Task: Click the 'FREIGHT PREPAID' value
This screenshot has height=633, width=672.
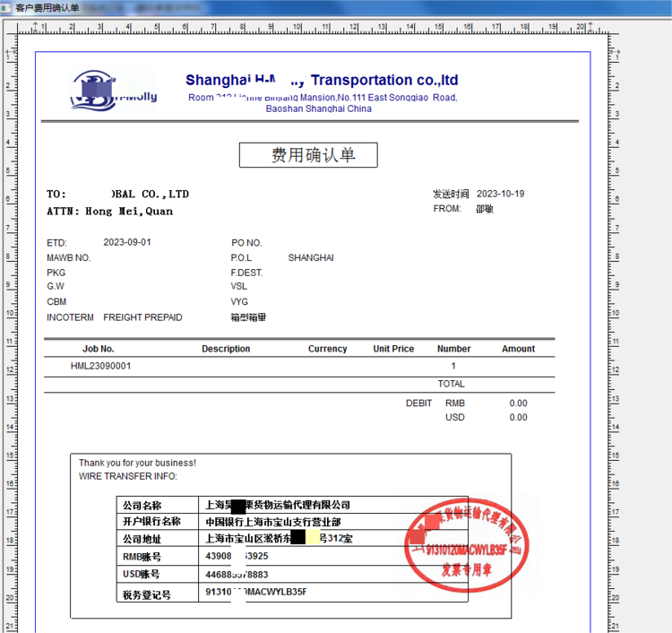Action: 142,317
